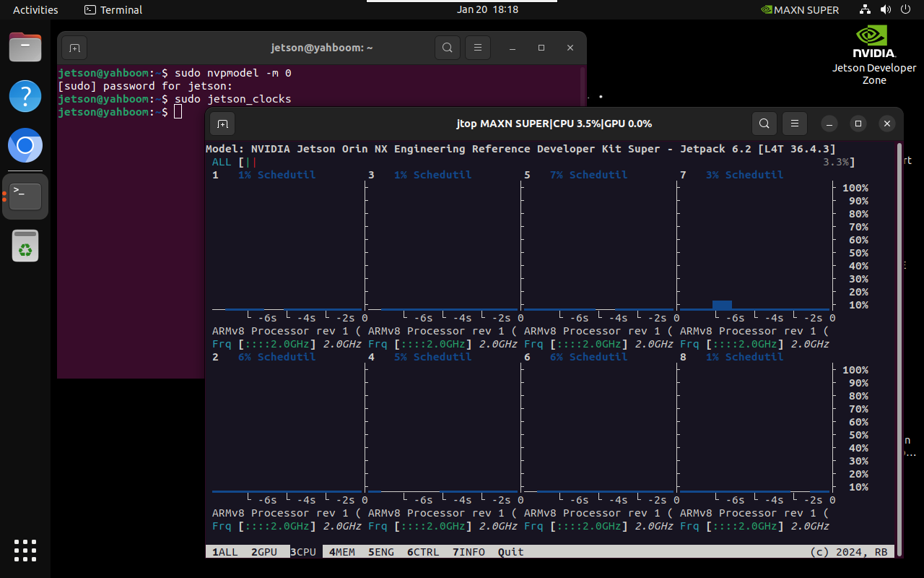Minimize the jtop window
The height and width of the screenshot is (578, 924).
pos(829,124)
